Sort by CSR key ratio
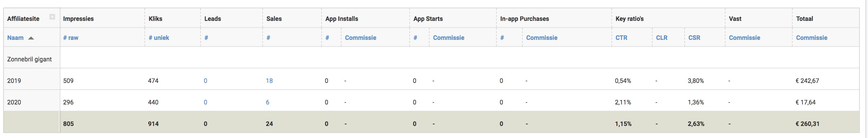Viewport: 868px width, 138px height. [x=694, y=38]
